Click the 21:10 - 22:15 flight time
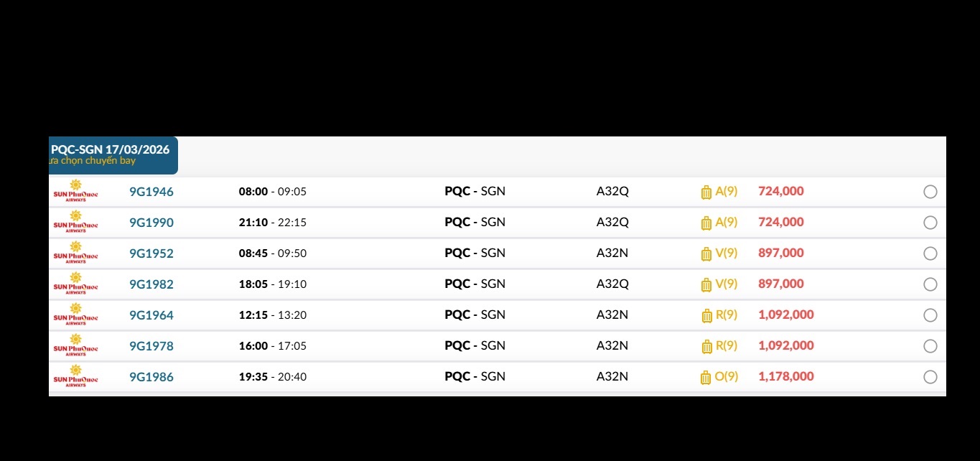Screen dimensions: 980x461 click(x=272, y=223)
